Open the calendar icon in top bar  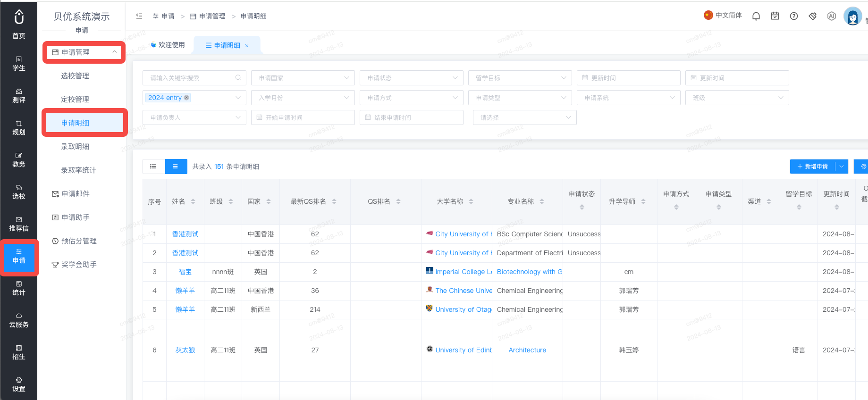coord(775,16)
